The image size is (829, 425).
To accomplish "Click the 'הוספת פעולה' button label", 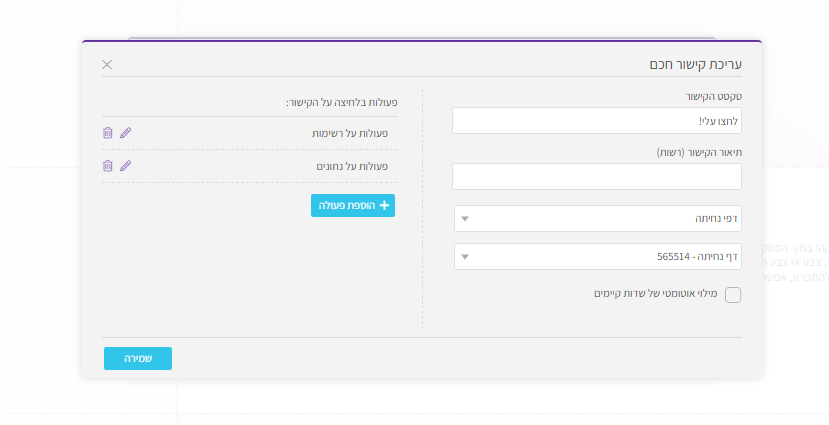I will (x=346, y=205).
